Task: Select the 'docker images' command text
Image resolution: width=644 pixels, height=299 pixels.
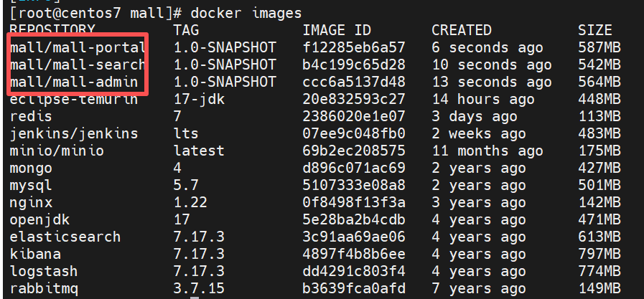Action: [x=246, y=14]
